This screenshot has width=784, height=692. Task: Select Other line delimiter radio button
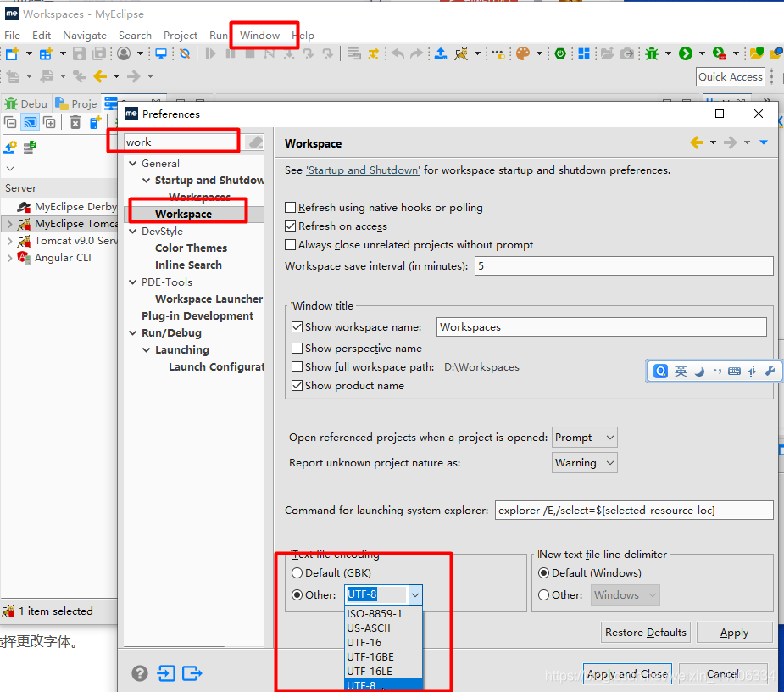tap(543, 595)
